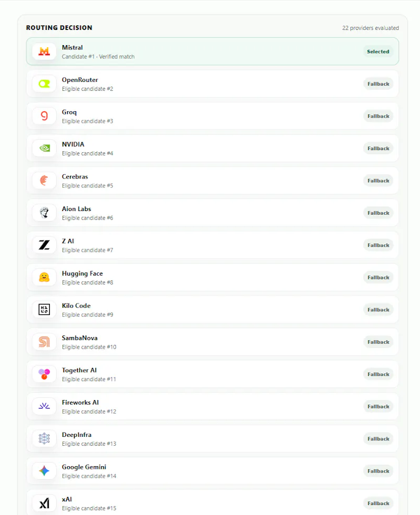Screen dimensions: 420x515
Task: Click the Fallback badge for Kilo Code
Action: click(x=379, y=309)
